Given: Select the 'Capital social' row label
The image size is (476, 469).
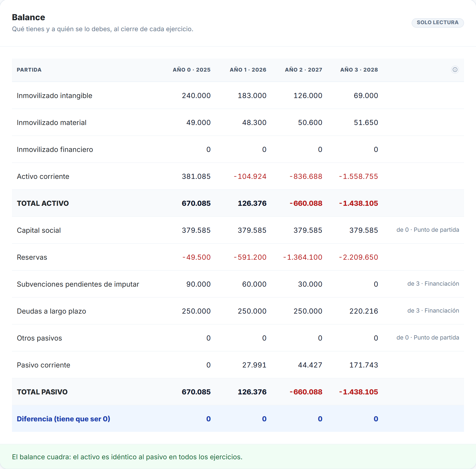Looking at the screenshot, I should click(x=39, y=230).
